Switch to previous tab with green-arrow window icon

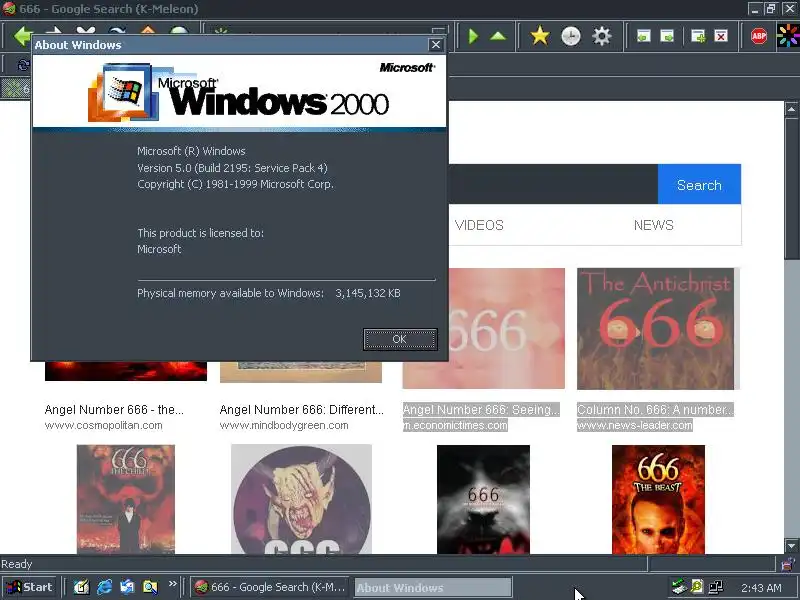tap(643, 36)
